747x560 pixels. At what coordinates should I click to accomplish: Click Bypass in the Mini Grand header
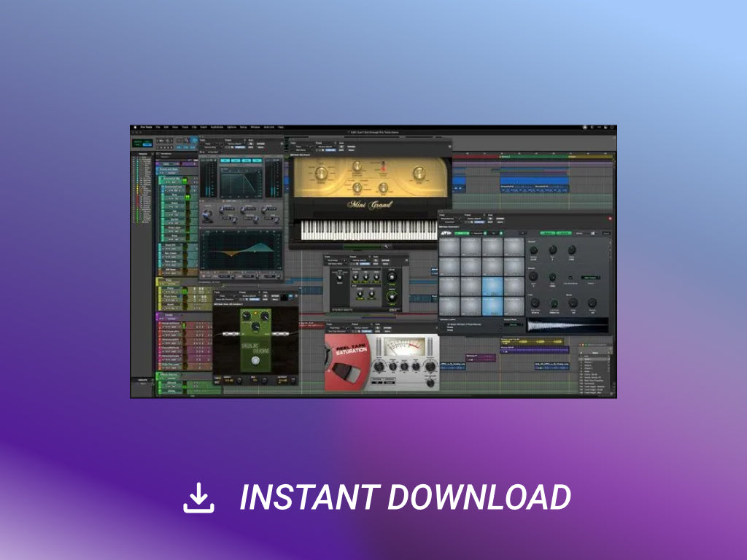pos(352,147)
